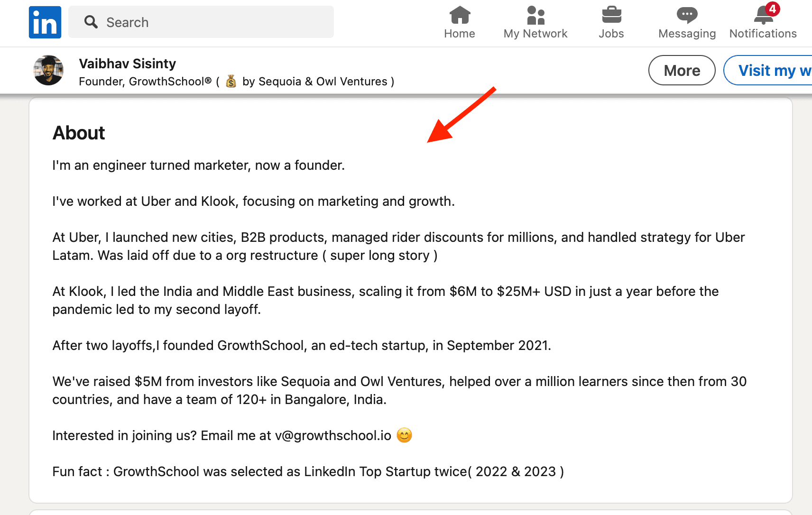Screen dimensions: 812x515
Task: Select the Home navigation label
Action: point(460,34)
